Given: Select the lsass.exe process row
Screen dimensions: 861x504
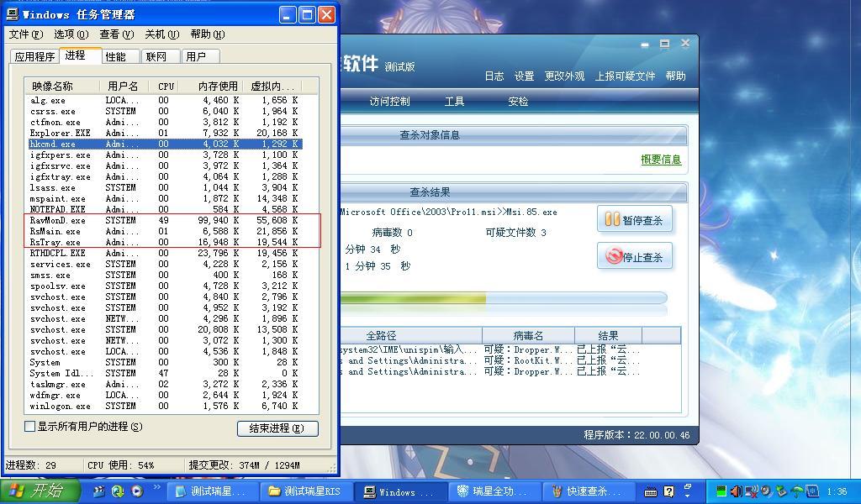Looking at the screenshot, I should [164, 187].
